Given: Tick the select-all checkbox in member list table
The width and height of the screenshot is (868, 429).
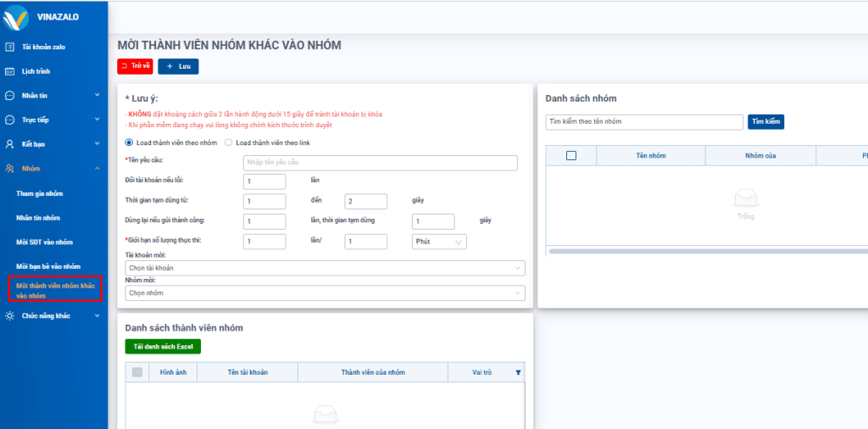Looking at the screenshot, I should point(137,372).
